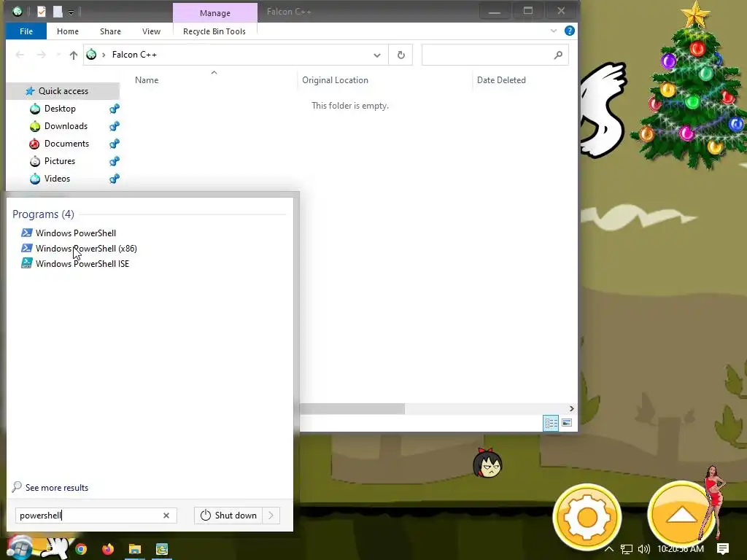747x560 pixels.
Task: Click the search magnifier icon in Explorer
Action: tap(558, 55)
